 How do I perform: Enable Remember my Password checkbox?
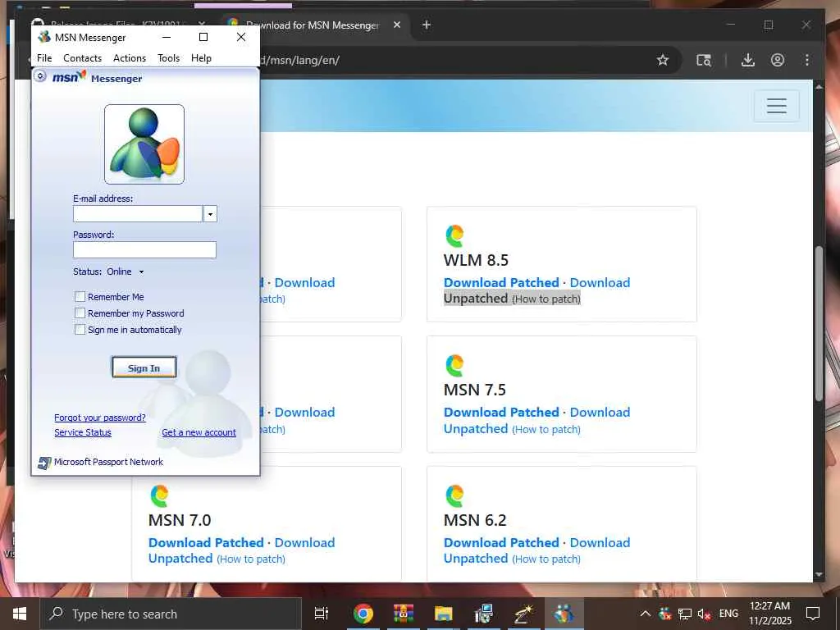pyautogui.click(x=80, y=313)
